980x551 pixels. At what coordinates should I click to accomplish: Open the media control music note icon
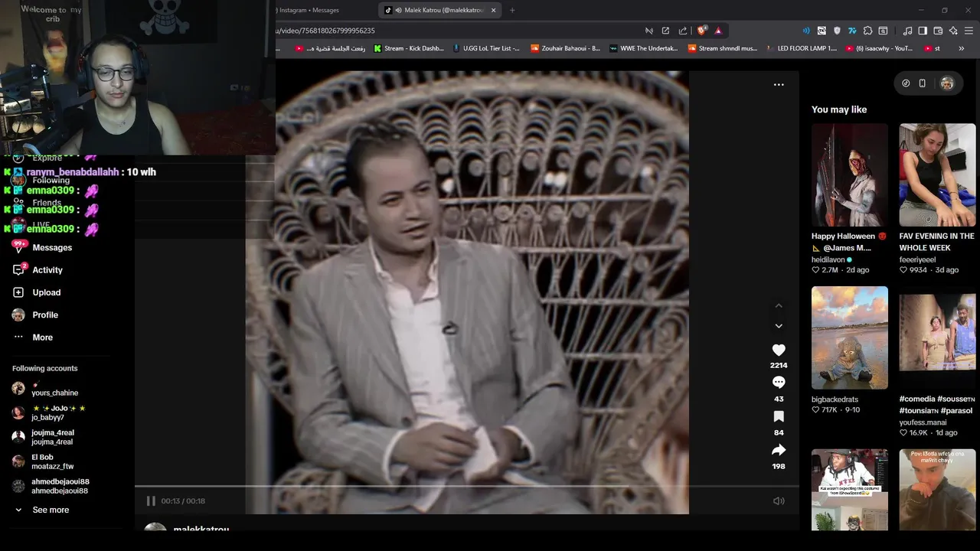pyautogui.click(x=907, y=31)
